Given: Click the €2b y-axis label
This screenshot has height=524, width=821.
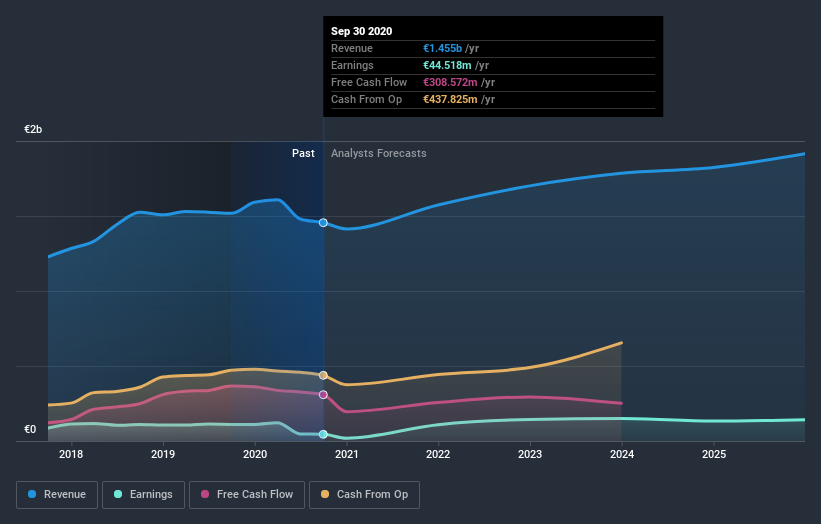Looking at the screenshot, I should coord(33,129).
